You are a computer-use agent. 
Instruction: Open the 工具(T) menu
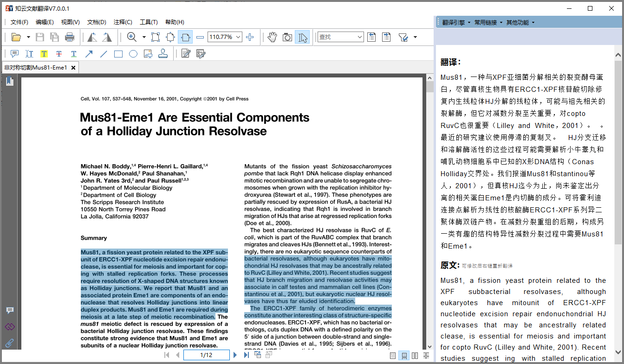click(149, 22)
